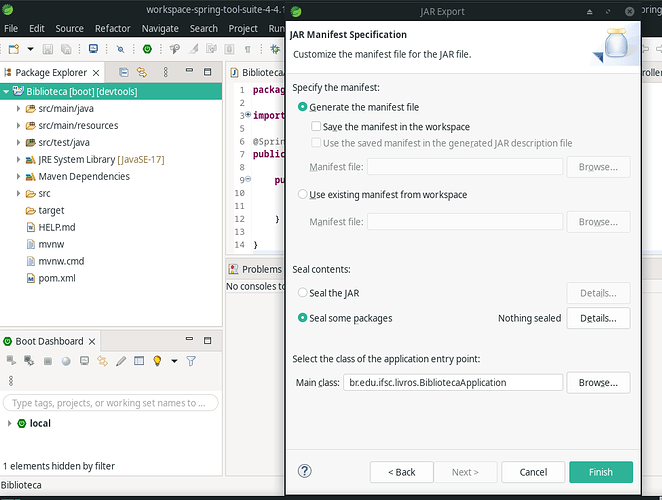Click the help question mark icon
Viewport: 662px width, 500px height.
[305, 471]
